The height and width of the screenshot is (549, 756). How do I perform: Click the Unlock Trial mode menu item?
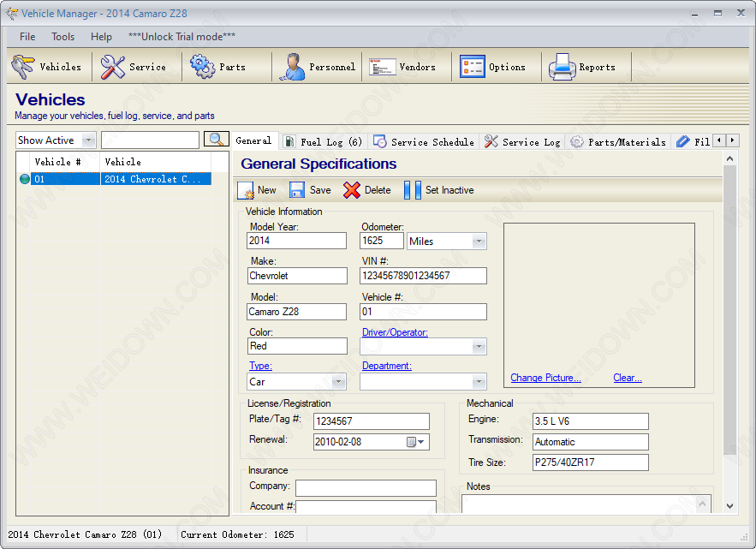point(182,37)
